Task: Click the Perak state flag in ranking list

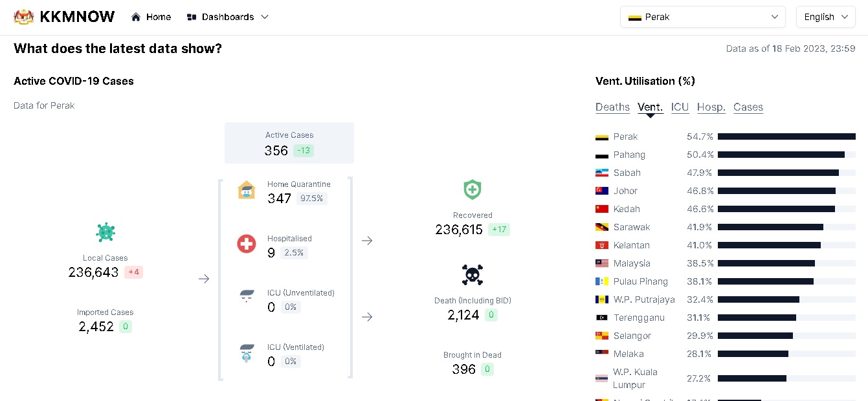Action: 601,137
